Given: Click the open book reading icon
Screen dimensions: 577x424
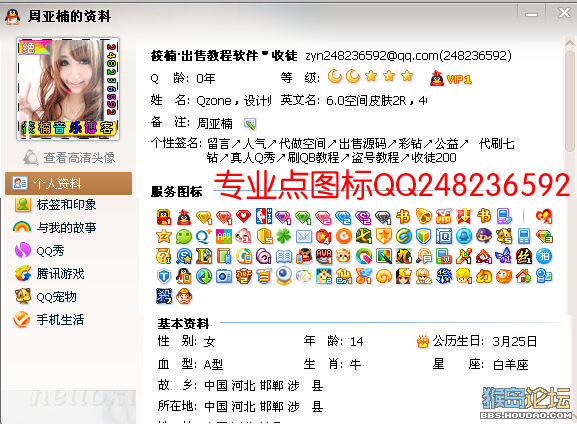Looking at the screenshot, I should (284, 257).
